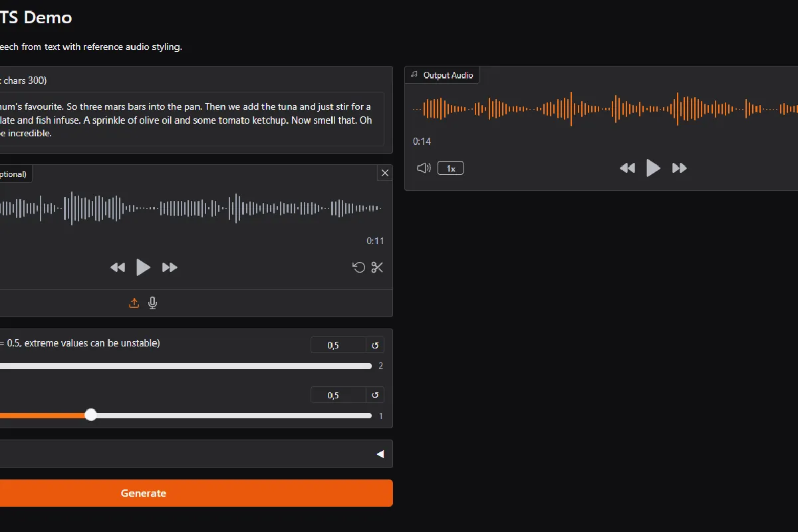Image resolution: width=798 pixels, height=532 pixels.
Task: Change output playback speed 1x
Action: pos(450,168)
